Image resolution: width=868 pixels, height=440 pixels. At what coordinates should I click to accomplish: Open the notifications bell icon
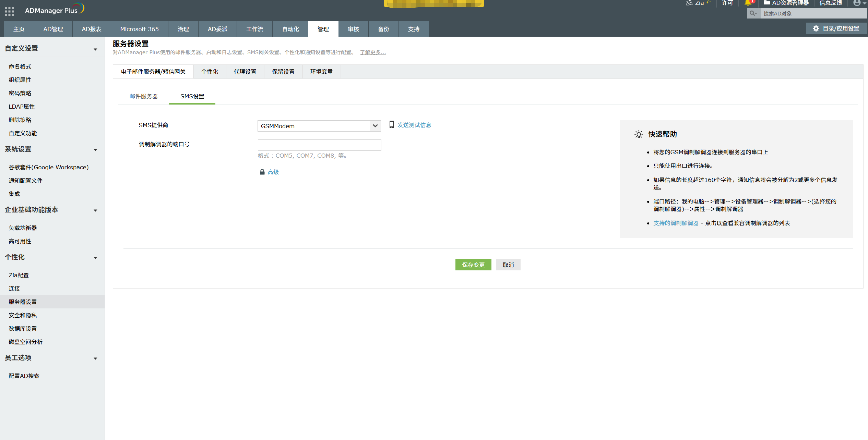(748, 3)
